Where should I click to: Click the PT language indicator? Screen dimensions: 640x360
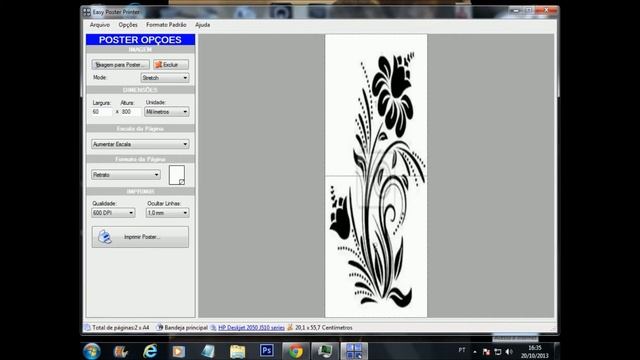(x=462, y=350)
